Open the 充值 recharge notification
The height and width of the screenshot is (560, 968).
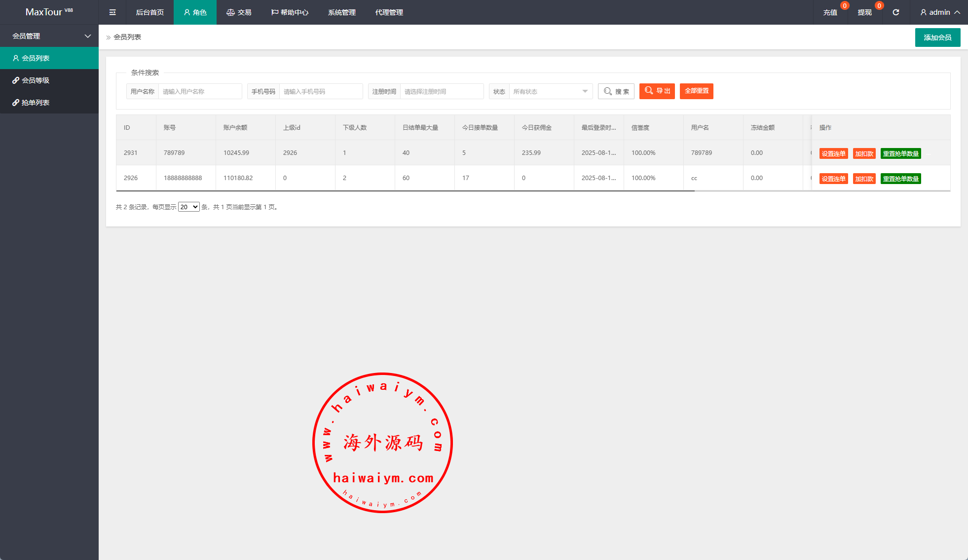[x=830, y=12]
